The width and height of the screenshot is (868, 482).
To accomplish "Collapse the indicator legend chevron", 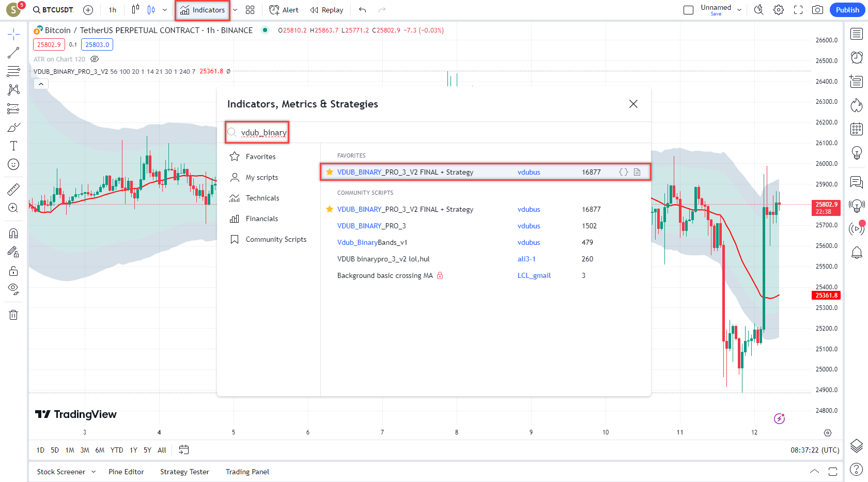I will tap(41, 84).
